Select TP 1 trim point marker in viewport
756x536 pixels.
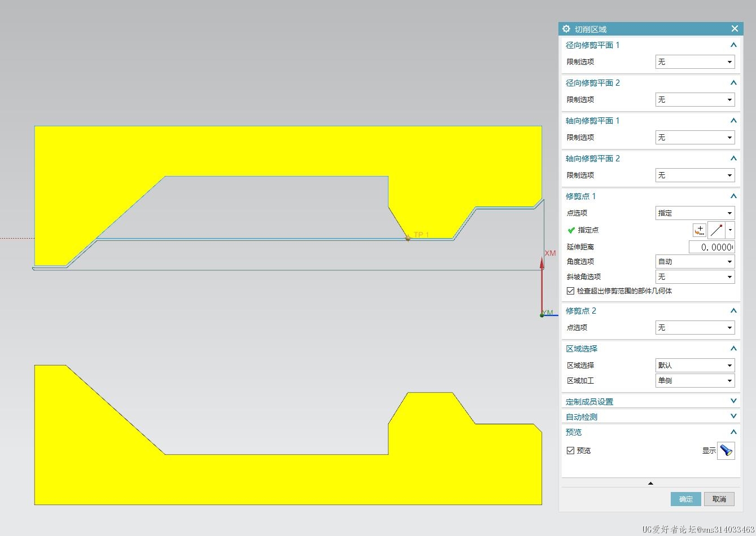tap(408, 238)
